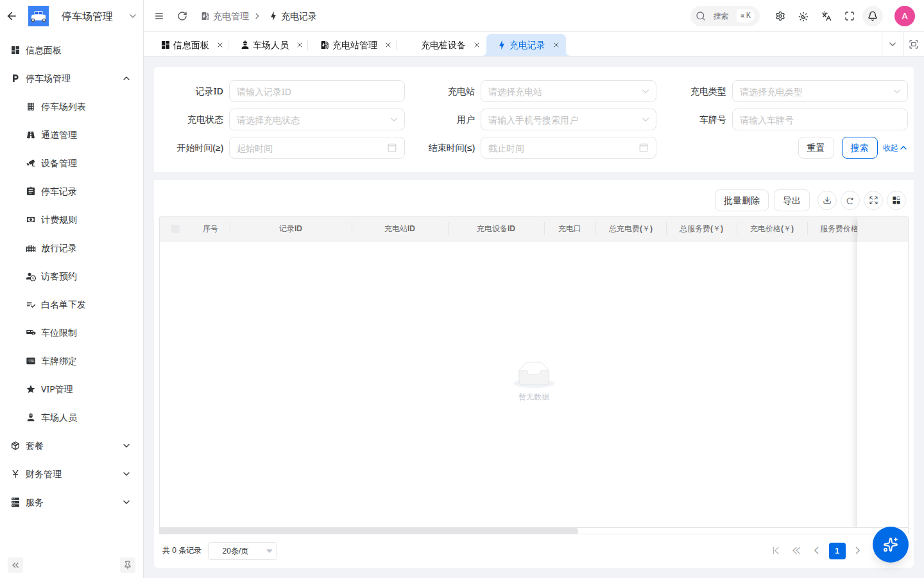This screenshot has height=578, width=924.
Task: Click the table horizontal scrollbar
Action: tap(368, 530)
